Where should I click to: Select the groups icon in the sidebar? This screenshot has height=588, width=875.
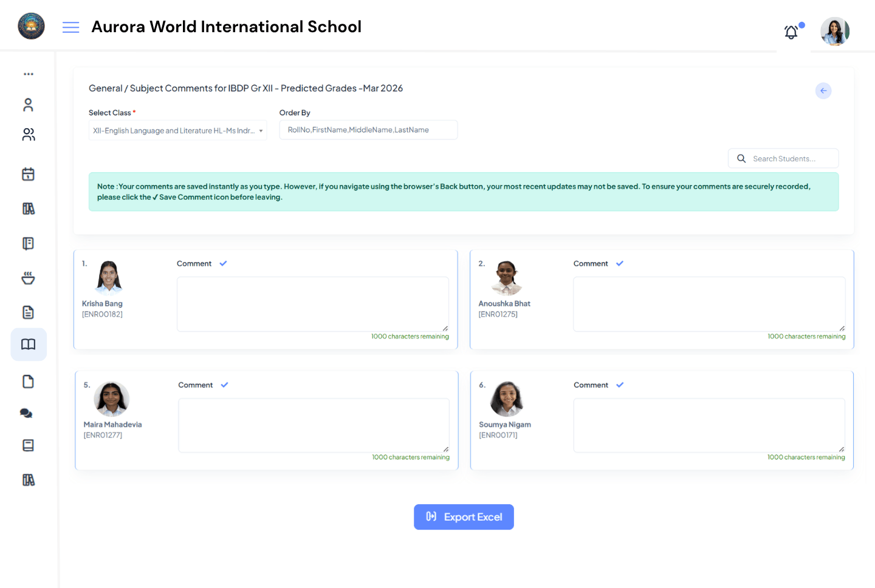point(28,134)
